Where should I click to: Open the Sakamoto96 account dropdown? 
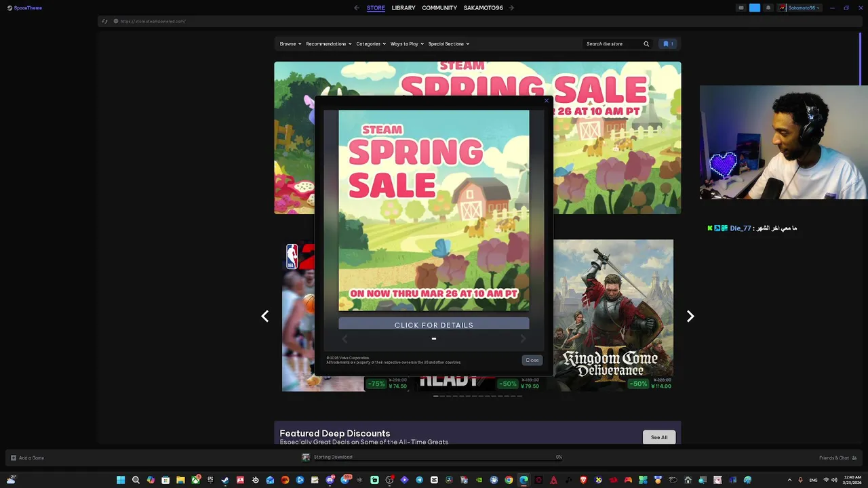tap(800, 8)
